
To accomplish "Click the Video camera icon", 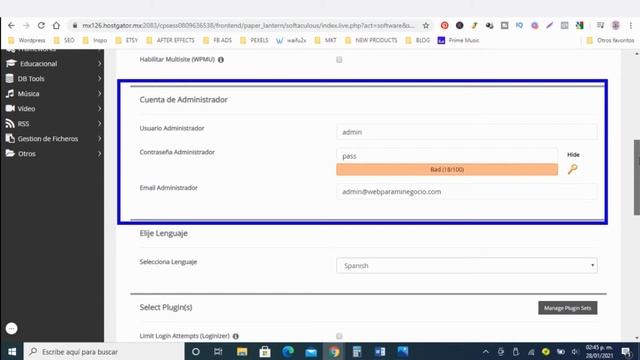I will point(10,108).
